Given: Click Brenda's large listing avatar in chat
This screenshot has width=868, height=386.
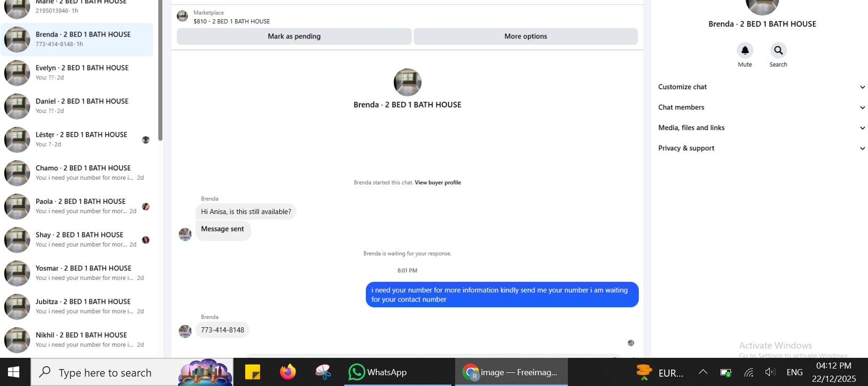Looking at the screenshot, I should (x=407, y=82).
